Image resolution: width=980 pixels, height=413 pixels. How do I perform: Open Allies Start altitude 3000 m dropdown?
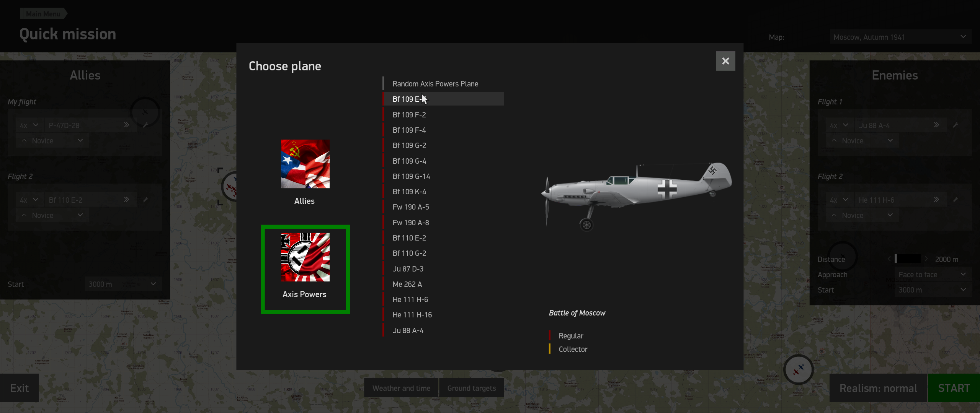[x=123, y=284]
